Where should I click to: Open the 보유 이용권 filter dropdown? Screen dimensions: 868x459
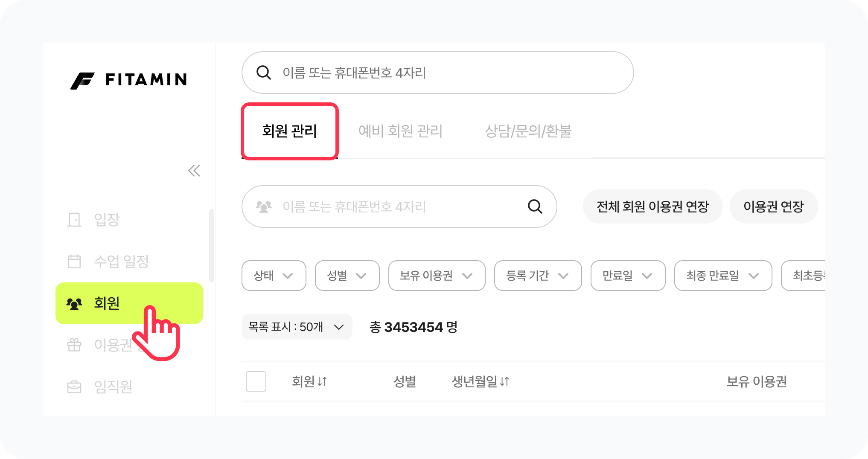pyautogui.click(x=436, y=276)
